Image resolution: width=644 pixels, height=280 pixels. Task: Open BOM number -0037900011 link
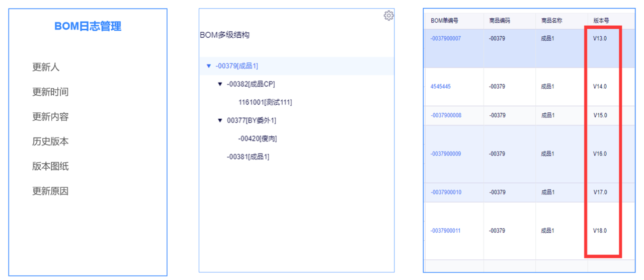point(446,231)
